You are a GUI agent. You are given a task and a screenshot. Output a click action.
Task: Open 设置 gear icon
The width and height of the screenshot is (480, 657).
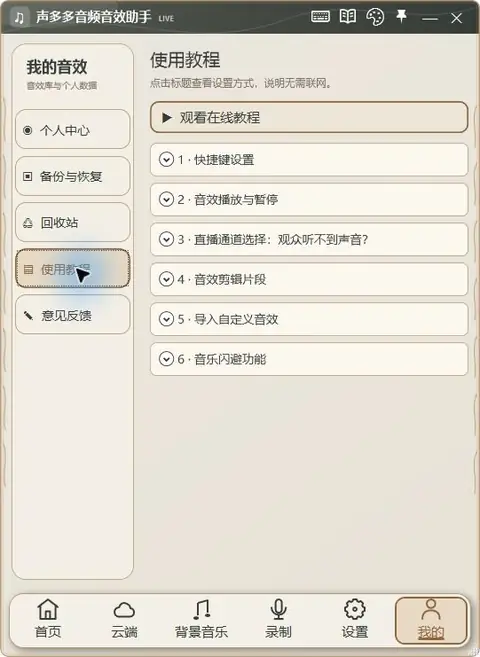point(355,609)
